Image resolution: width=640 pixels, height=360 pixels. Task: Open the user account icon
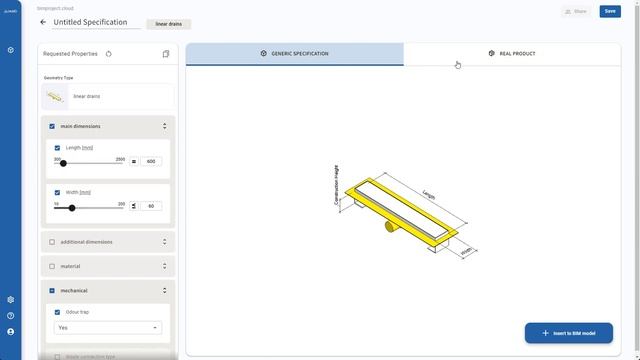tap(11, 331)
